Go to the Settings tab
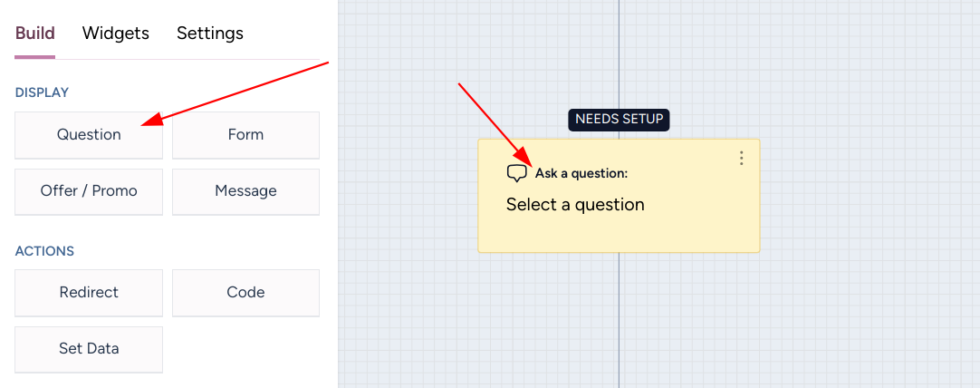Screen dimensions: 980x388 [x=210, y=34]
